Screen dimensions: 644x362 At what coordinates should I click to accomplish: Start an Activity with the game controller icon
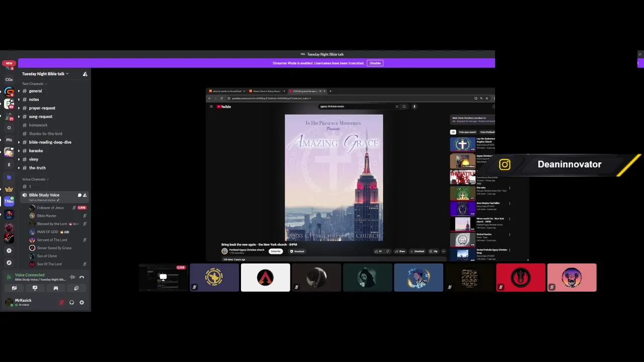55,288
